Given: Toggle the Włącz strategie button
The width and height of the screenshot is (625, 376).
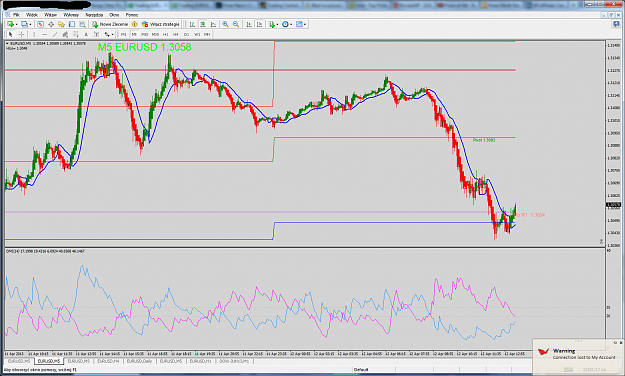Looking at the screenshot, I should pos(161,24).
